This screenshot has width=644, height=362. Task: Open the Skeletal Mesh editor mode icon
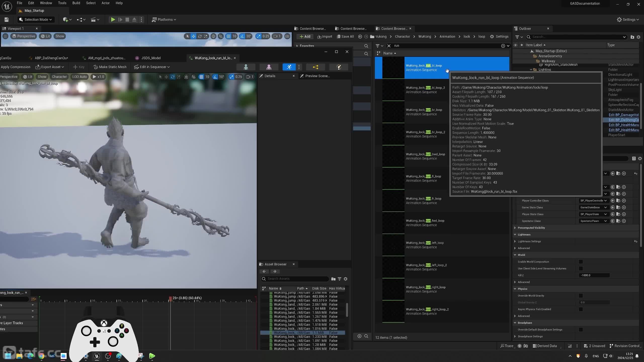point(269,67)
